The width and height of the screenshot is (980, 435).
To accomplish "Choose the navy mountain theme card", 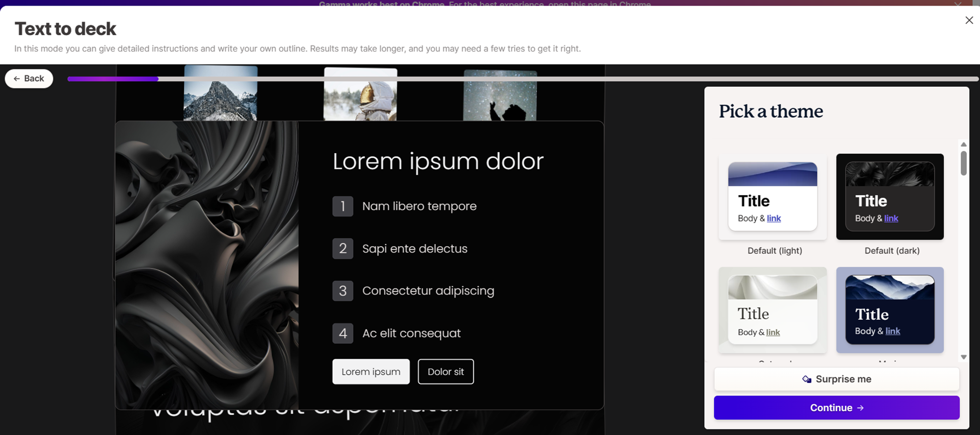I will 890,310.
